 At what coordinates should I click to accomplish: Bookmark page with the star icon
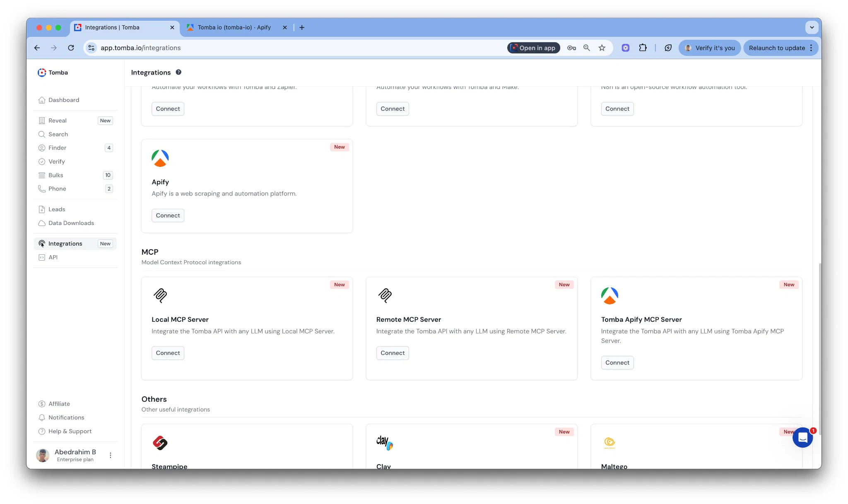(602, 48)
